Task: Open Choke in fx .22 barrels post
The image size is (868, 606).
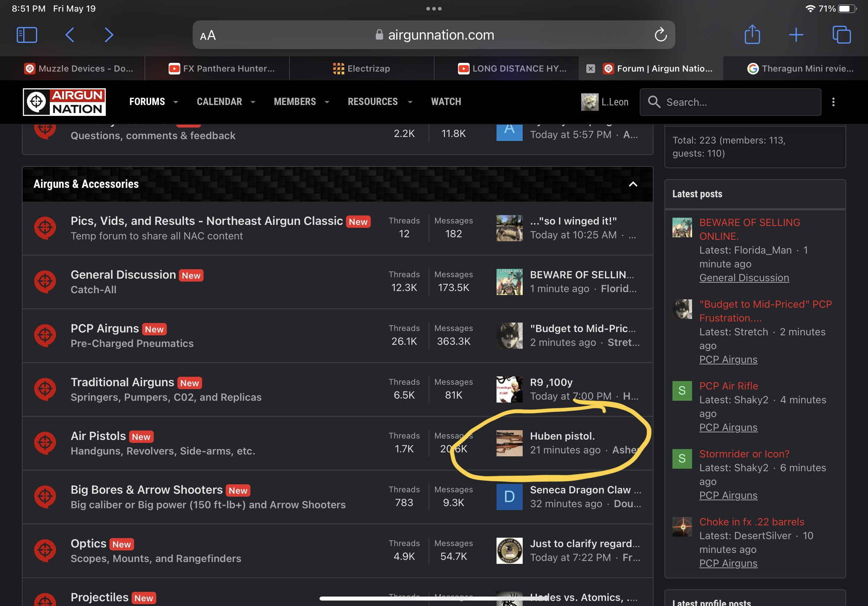Action: 752,522
